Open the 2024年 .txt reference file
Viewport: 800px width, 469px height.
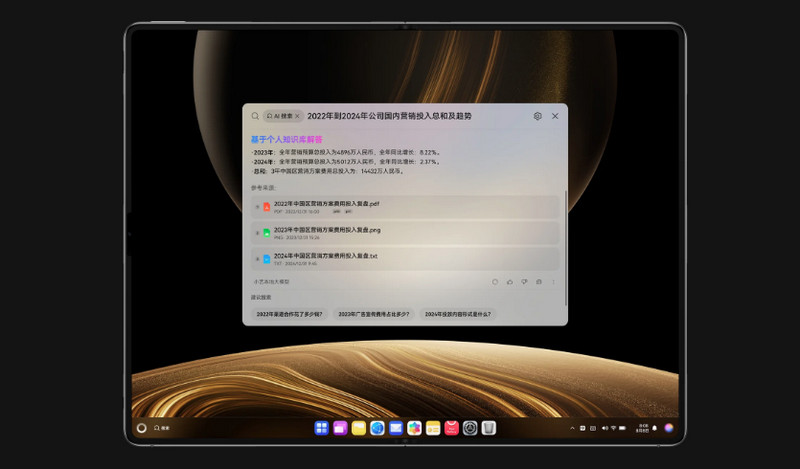tap(405, 259)
